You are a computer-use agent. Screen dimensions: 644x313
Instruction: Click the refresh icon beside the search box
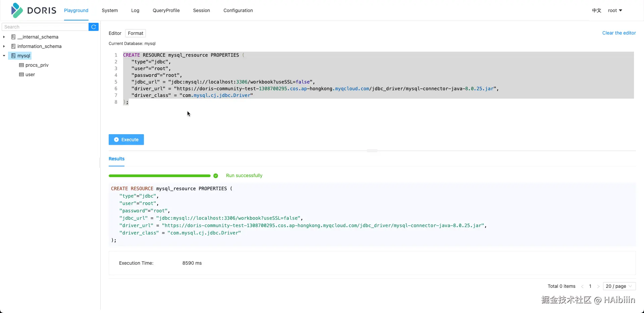point(94,27)
